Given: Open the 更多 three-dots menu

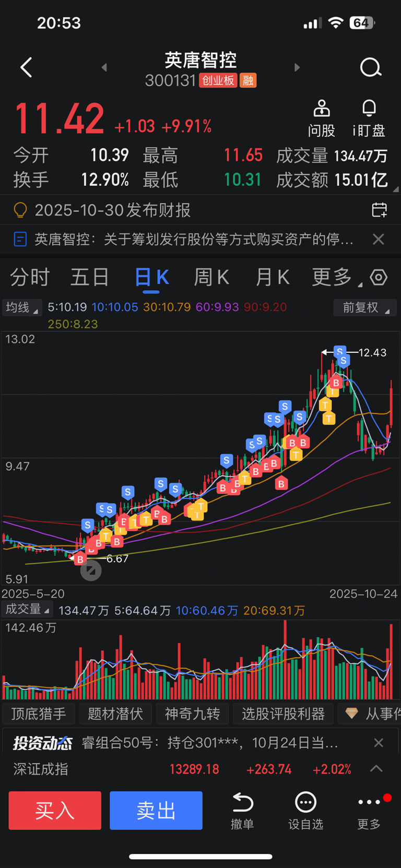Looking at the screenshot, I should [x=369, y=802].
